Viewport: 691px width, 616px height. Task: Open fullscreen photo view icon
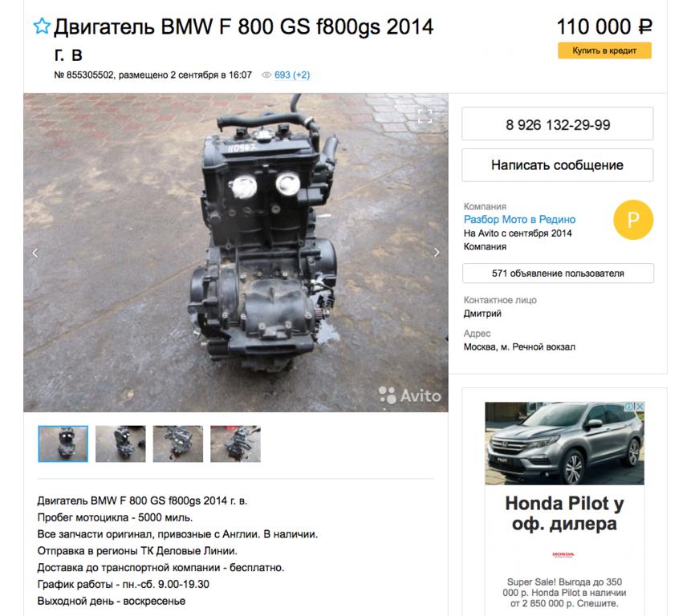click(425, 116)
